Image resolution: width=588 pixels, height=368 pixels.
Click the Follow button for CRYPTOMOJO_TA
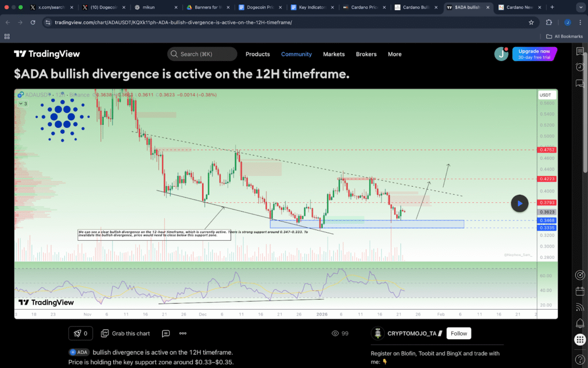(x=458, y=333)
